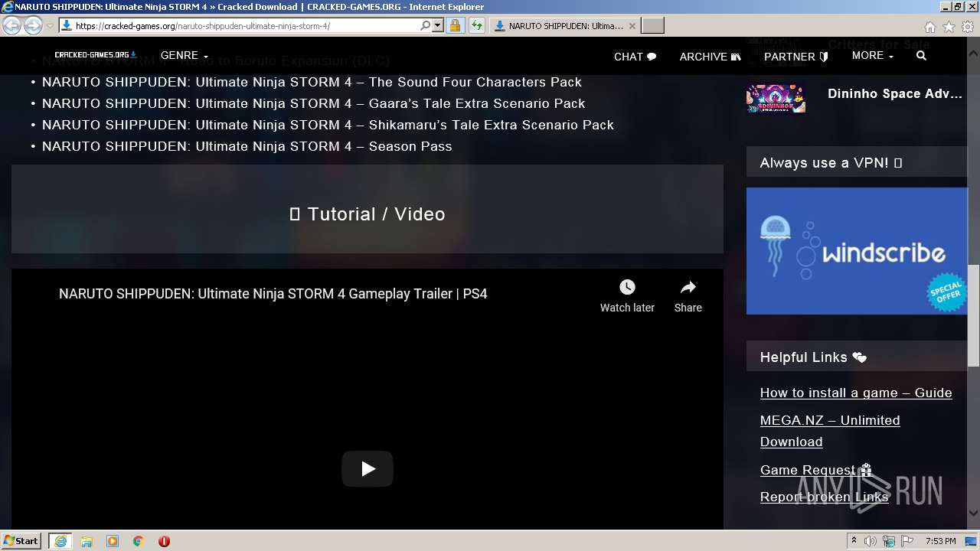
Task: Open the Report broken Links link
Action: pos(824,497)
